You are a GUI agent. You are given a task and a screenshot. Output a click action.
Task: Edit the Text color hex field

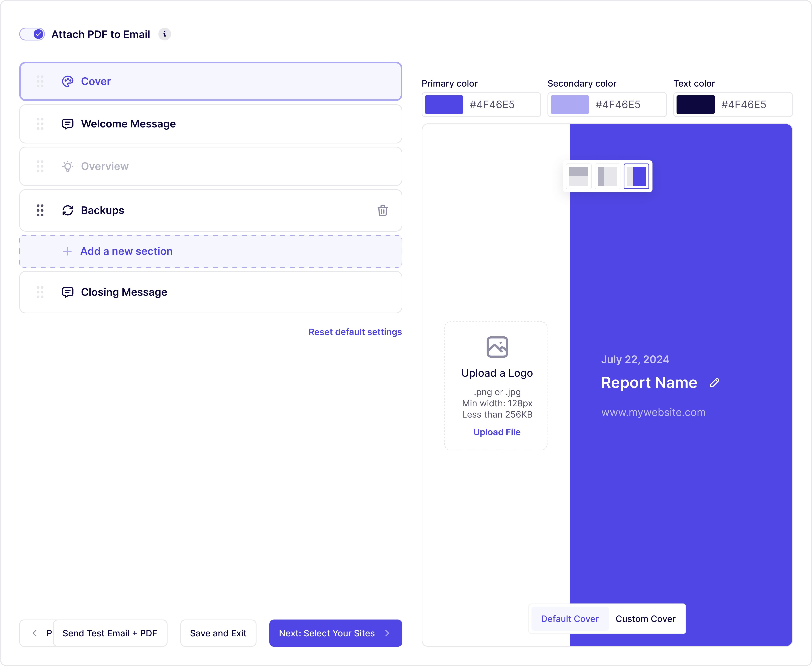(744, 105)
